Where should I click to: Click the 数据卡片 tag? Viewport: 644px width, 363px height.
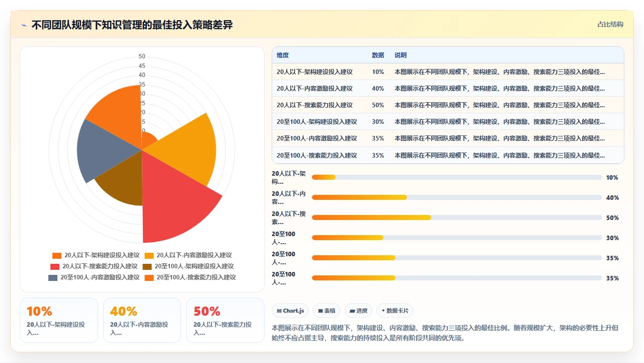click(x=395, y=311)
